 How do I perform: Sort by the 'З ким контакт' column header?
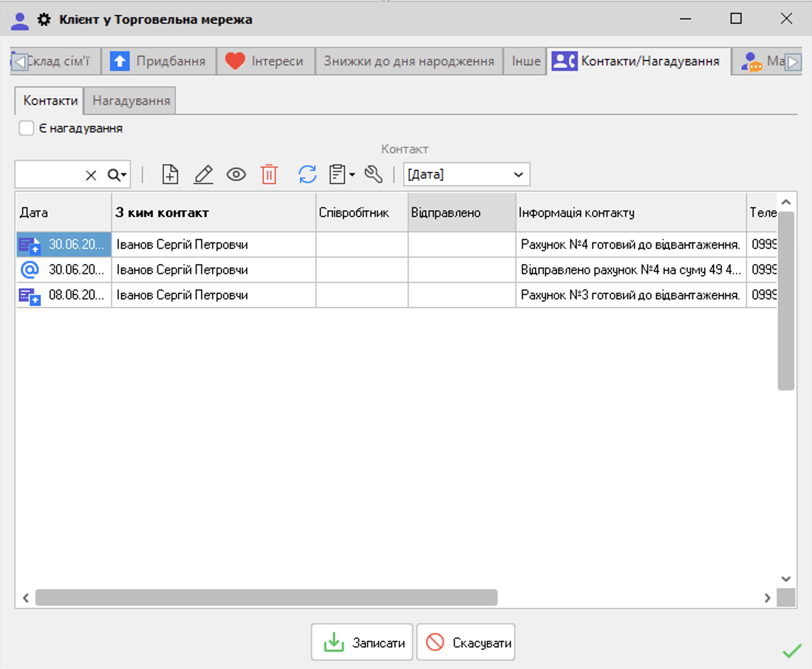click(x=213, y=213)
